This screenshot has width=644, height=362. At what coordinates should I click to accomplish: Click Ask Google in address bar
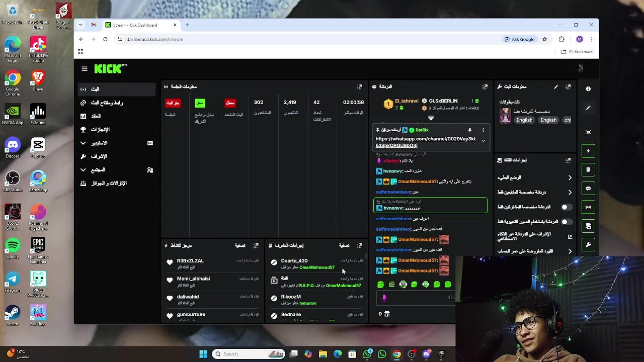point(520,39)
